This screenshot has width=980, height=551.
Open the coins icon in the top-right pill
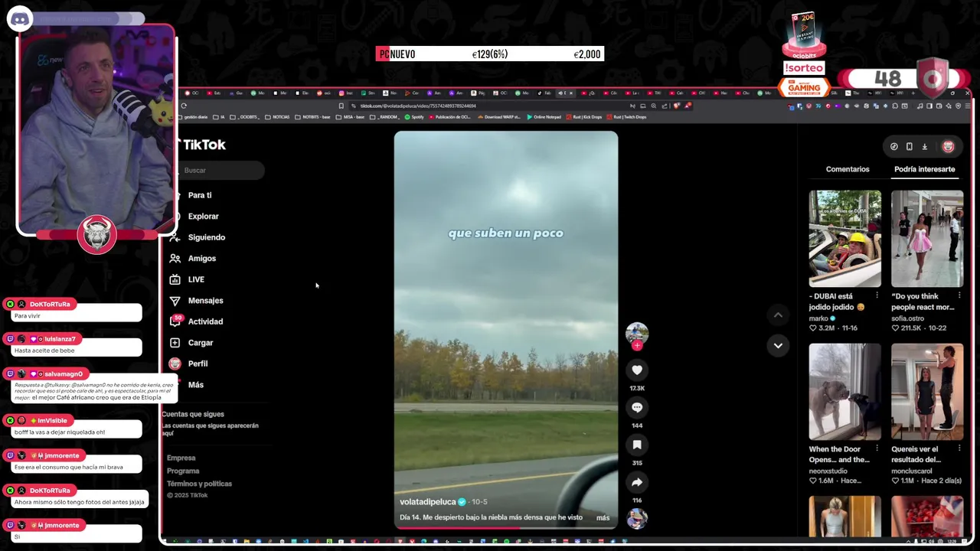point(893,146)
